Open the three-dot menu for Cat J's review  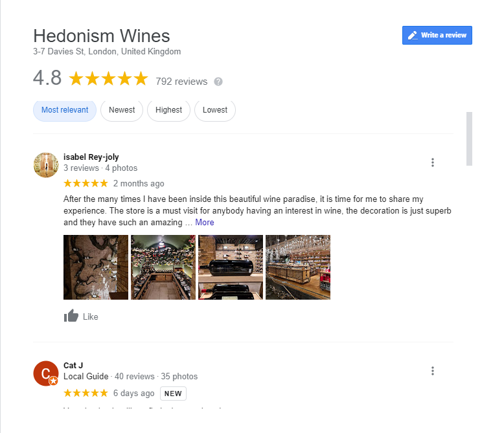pyautogui.click(x=433, y=371)
